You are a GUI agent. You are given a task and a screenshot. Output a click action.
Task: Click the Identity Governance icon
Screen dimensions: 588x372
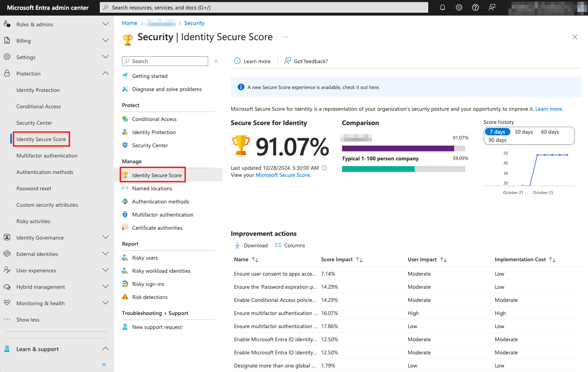coord(7,237)
